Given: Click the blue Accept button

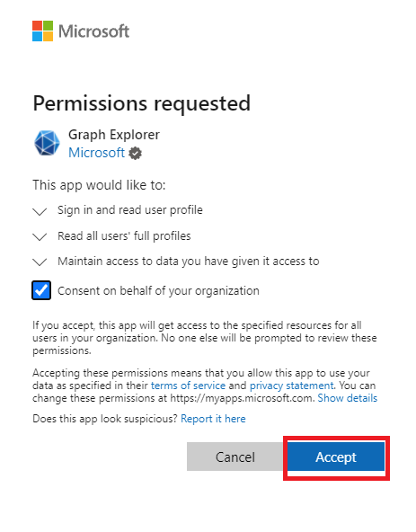Looking at the screenshot, I should point(336,457).
